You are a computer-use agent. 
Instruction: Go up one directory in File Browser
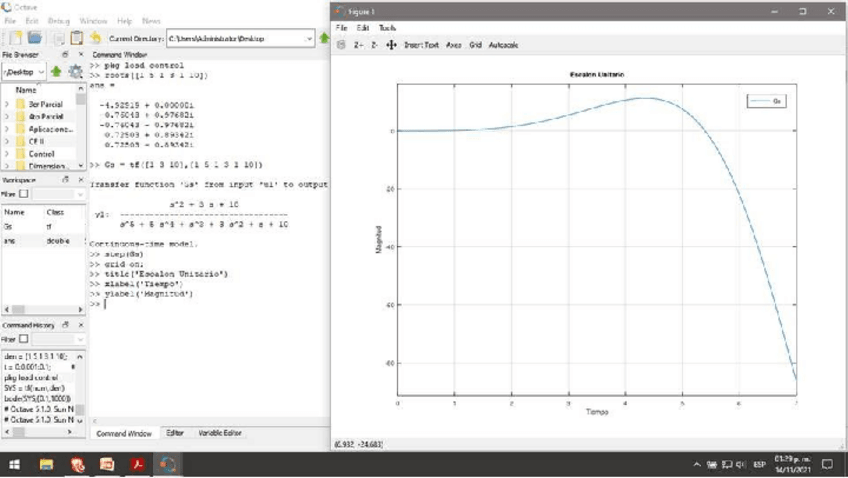[x=56, y=72]
